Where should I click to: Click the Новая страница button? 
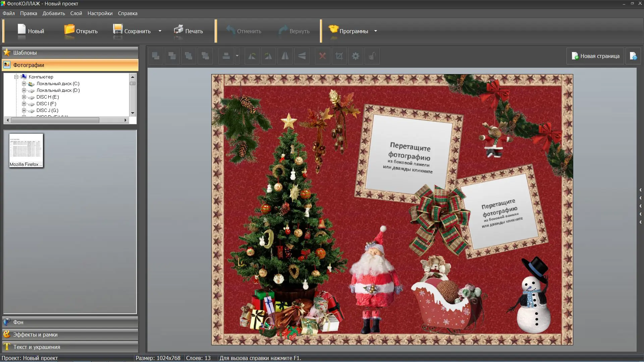[x=595, y=56]
